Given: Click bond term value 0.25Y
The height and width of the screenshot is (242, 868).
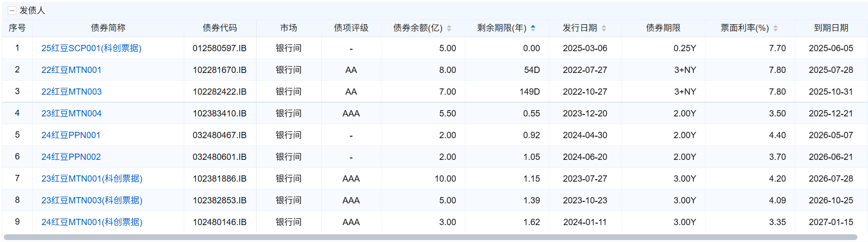Looking at the screenshot, I should click(x=685, y=48).
